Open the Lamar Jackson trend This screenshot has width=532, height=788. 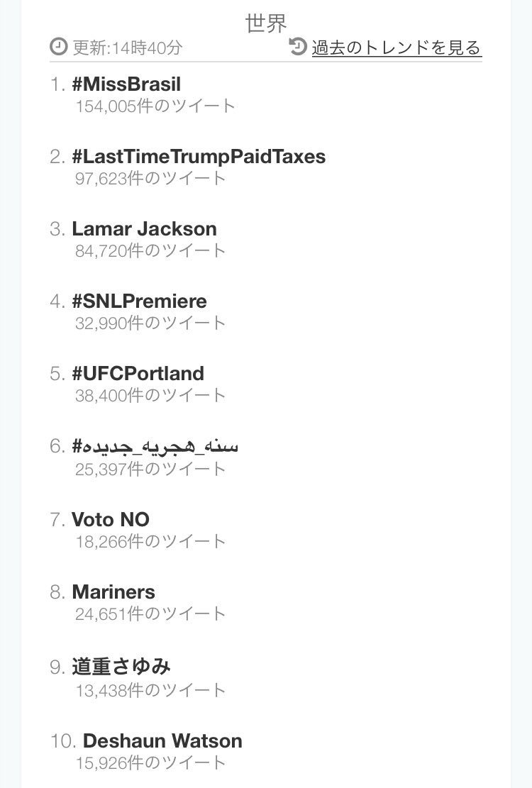click(x=144, y=229)
